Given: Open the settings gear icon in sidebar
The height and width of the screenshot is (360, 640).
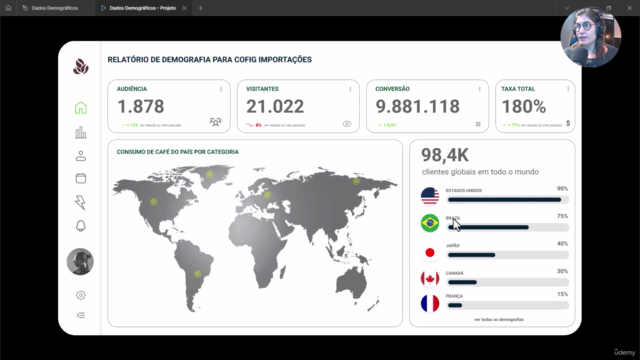Looking at the screenshot, I should [81, 295].
